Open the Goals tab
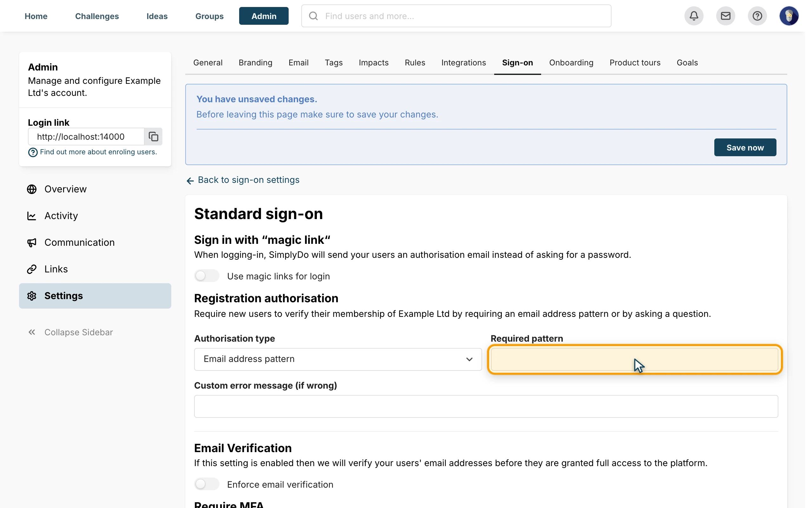 (x=687, y=63)
